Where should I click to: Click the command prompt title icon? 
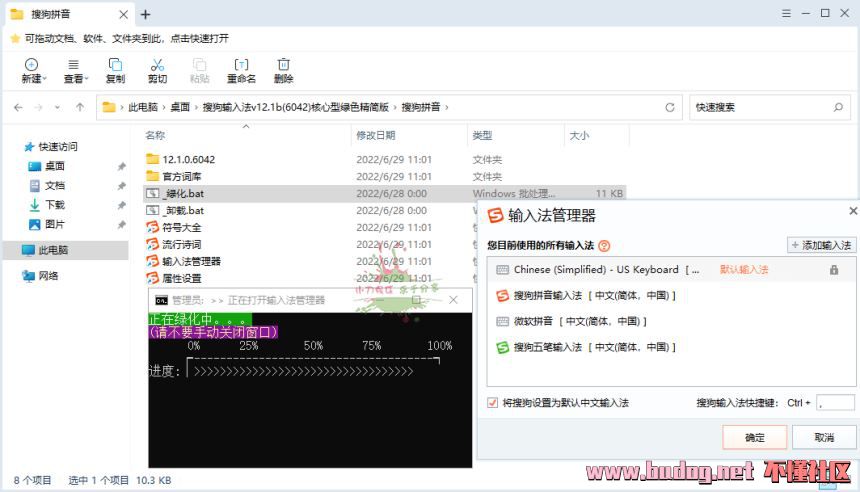(161, 300)
